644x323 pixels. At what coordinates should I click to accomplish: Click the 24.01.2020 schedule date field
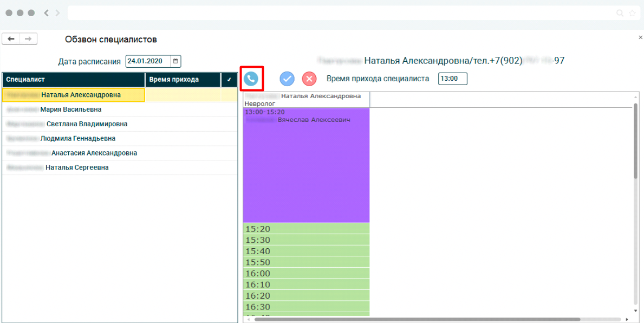(x=148, y=61)
